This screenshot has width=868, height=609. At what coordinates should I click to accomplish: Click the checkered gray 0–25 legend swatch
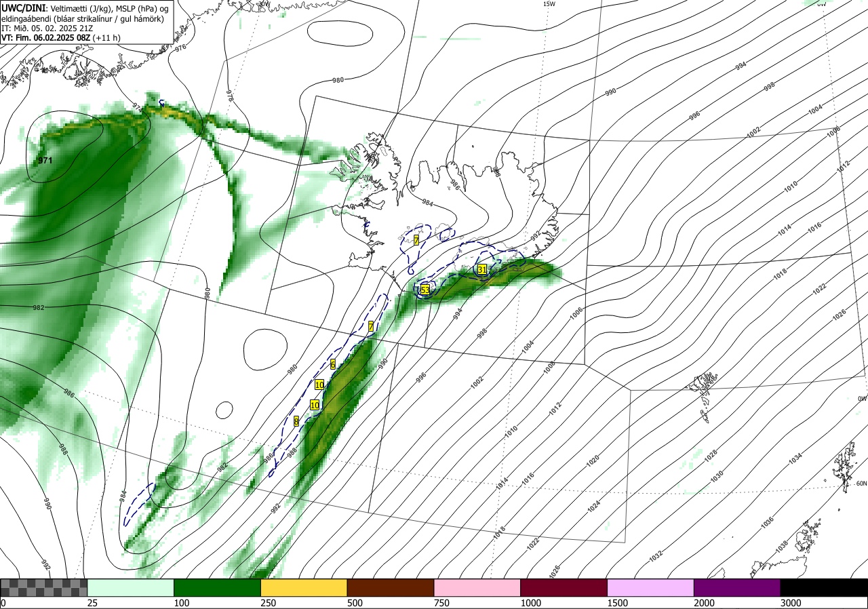pyautogui.click(x=43, y=587)
